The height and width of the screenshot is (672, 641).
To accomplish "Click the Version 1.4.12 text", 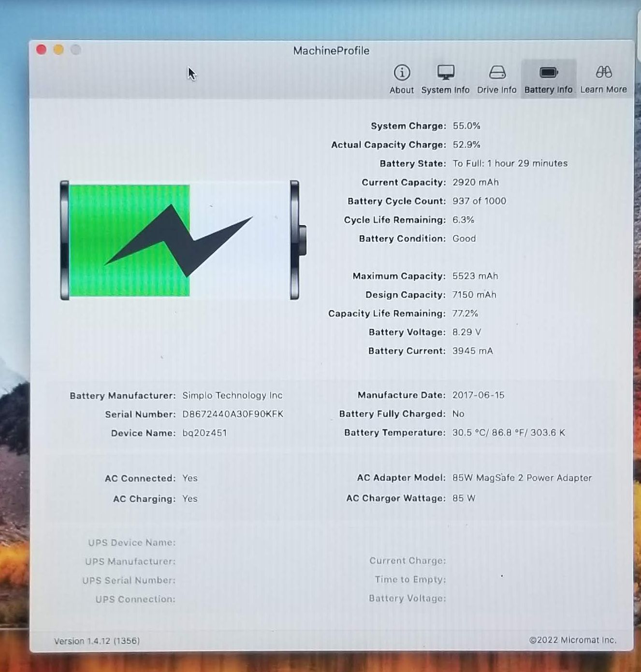I will [97, 641].
